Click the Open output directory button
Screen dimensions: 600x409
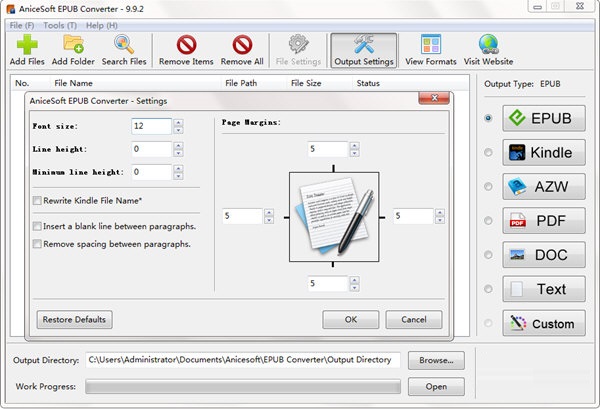tap(436, 387)
